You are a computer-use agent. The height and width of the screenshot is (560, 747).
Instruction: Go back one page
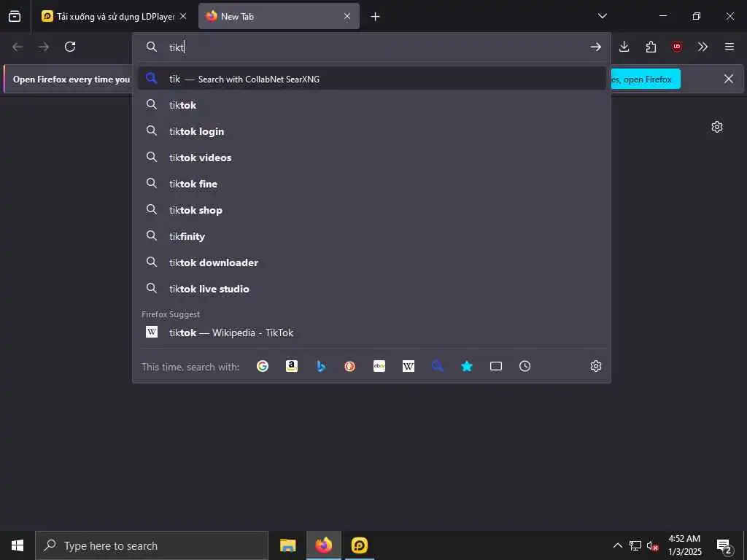18,47
